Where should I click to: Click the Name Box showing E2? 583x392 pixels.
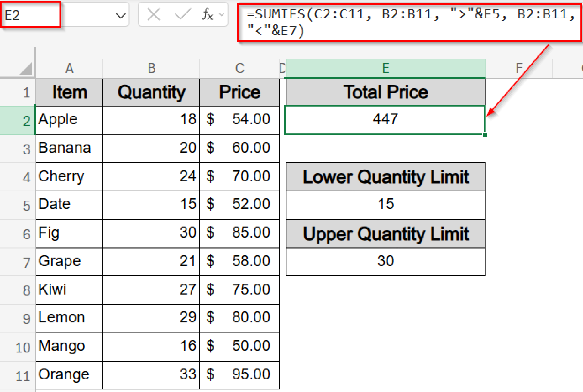coord(30,15)
